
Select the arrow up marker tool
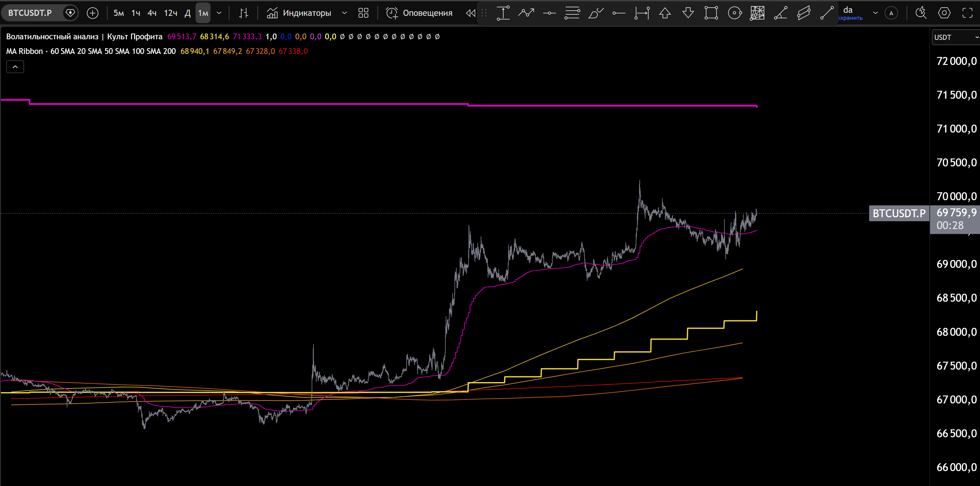click(665, 13)
